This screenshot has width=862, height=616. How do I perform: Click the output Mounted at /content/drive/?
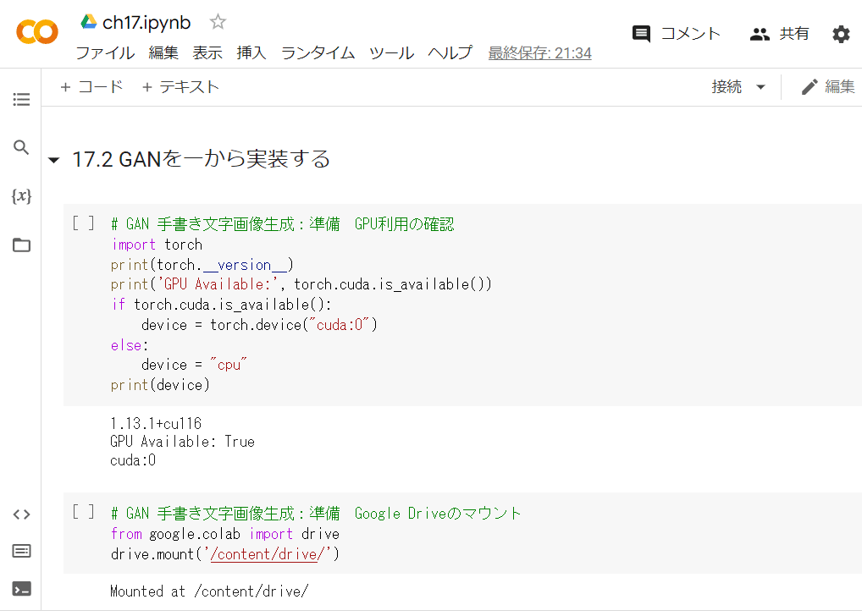[209, 591]
